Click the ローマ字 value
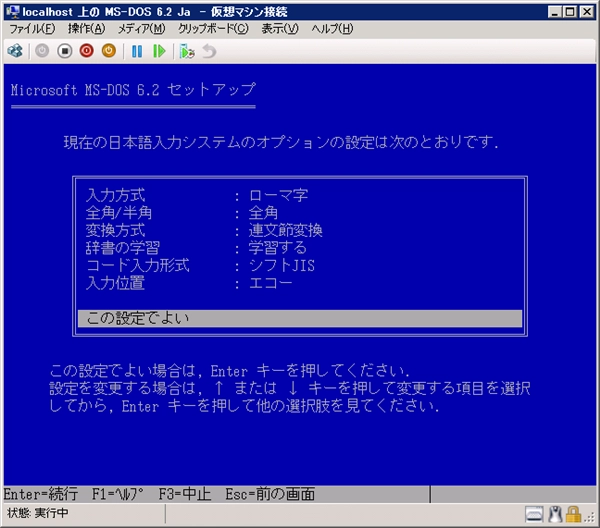 click(278, 196)
